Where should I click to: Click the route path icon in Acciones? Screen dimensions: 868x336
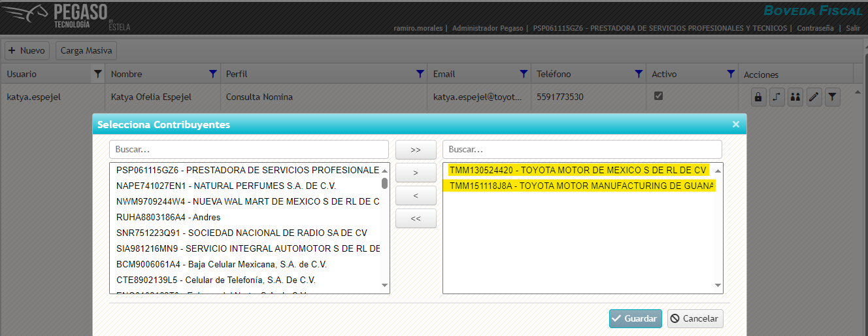(x=776, y=97)
